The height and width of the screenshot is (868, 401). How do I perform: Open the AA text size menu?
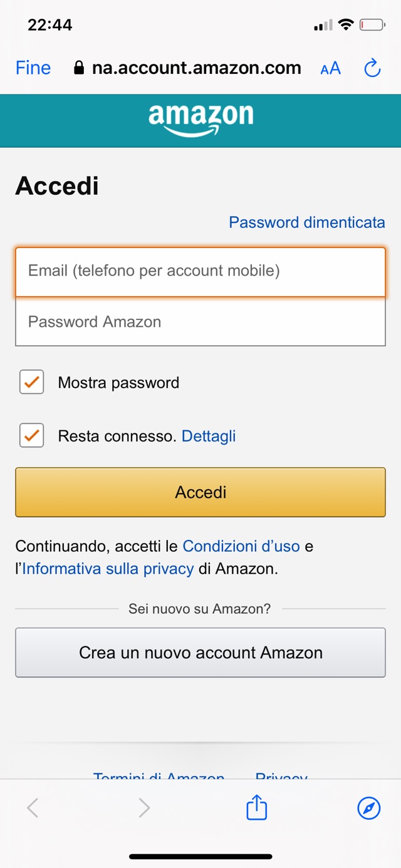330,68
